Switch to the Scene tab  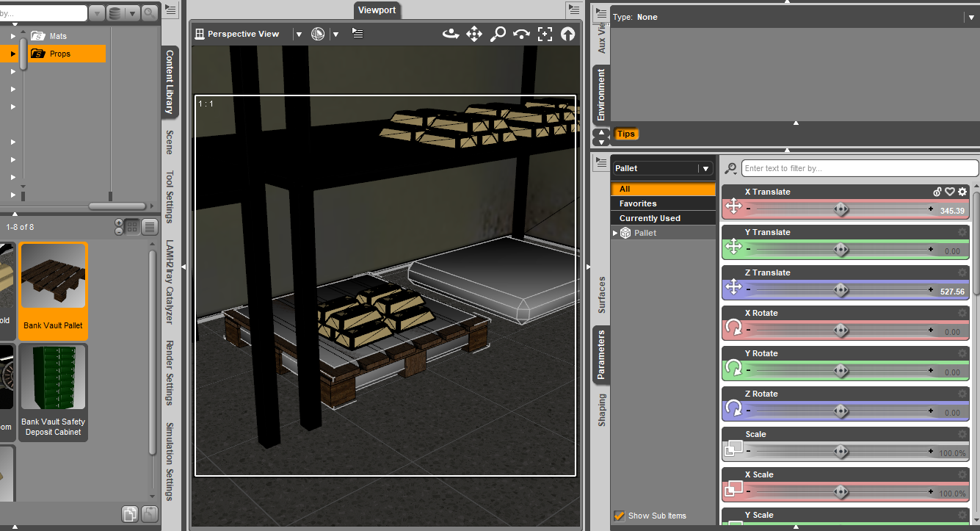pos(170,142)
